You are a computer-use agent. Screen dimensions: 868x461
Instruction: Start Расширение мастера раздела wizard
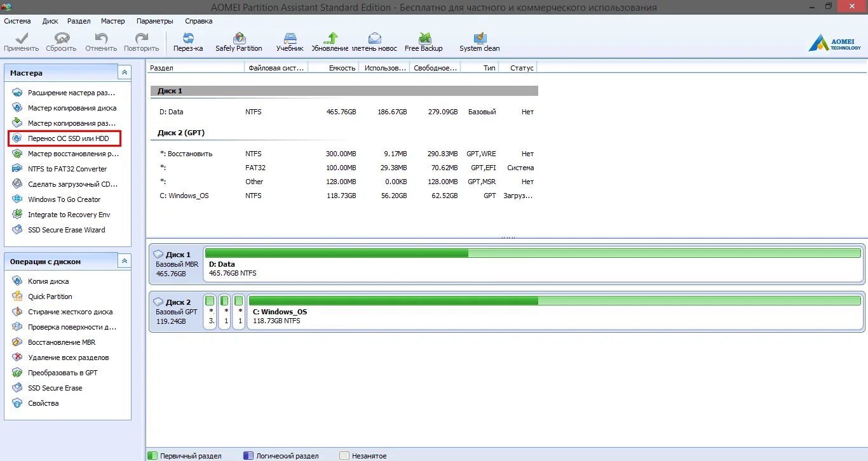pos(65,93)
